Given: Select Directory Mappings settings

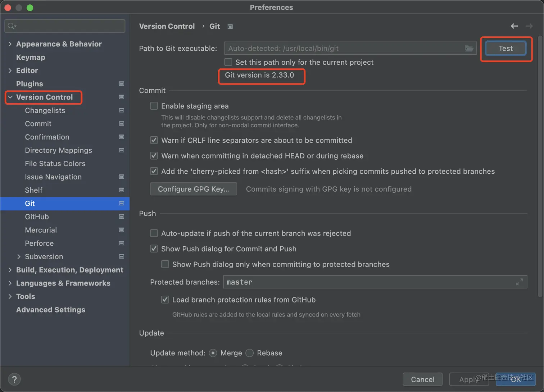Looking at the screenshot, I should (58, 150).
